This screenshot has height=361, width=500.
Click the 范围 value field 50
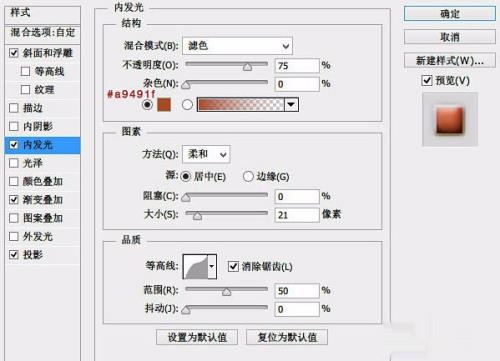click(x=297, y=291)
